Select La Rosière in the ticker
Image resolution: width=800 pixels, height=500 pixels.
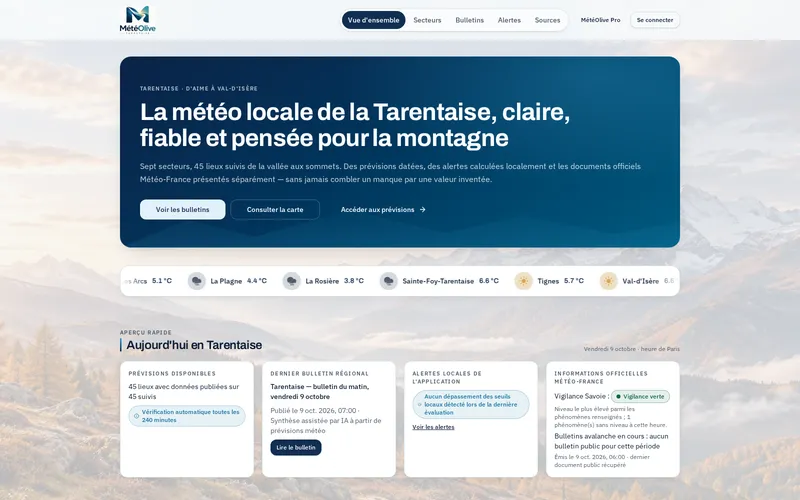point(322,281)
